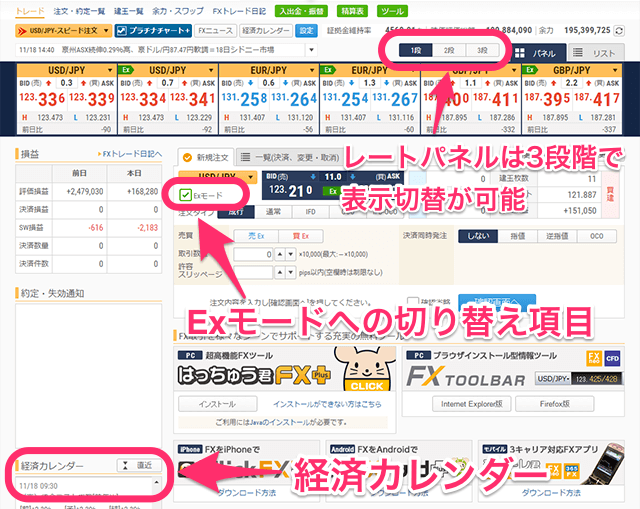Increase 許容スリッページ with the up stepper
Screen dimensions: 640x509
(x=280, y=272)
